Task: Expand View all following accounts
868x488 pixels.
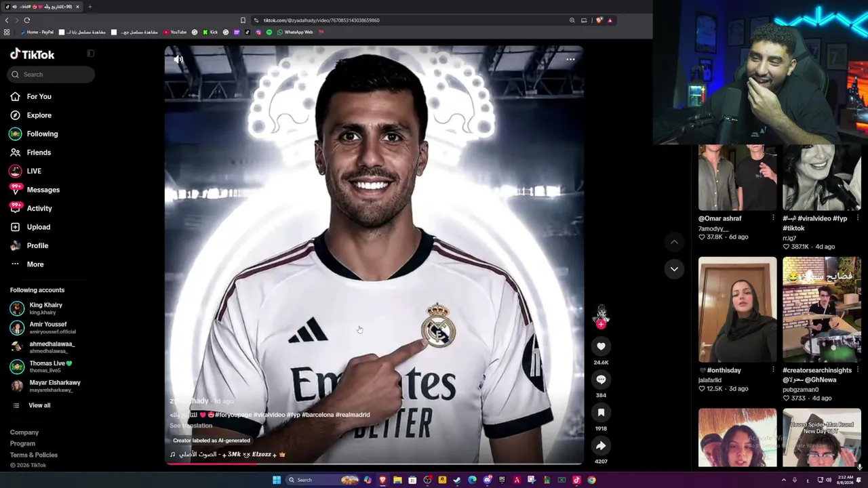Action: click(32, 405)
